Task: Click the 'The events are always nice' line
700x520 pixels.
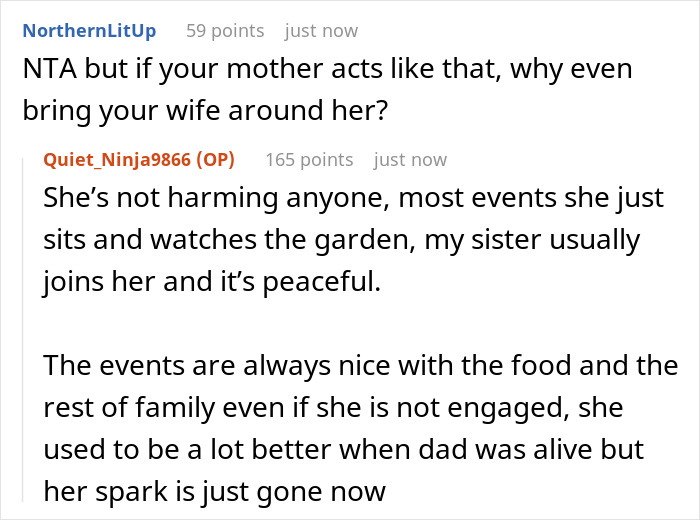Action: tap(360, 366)
